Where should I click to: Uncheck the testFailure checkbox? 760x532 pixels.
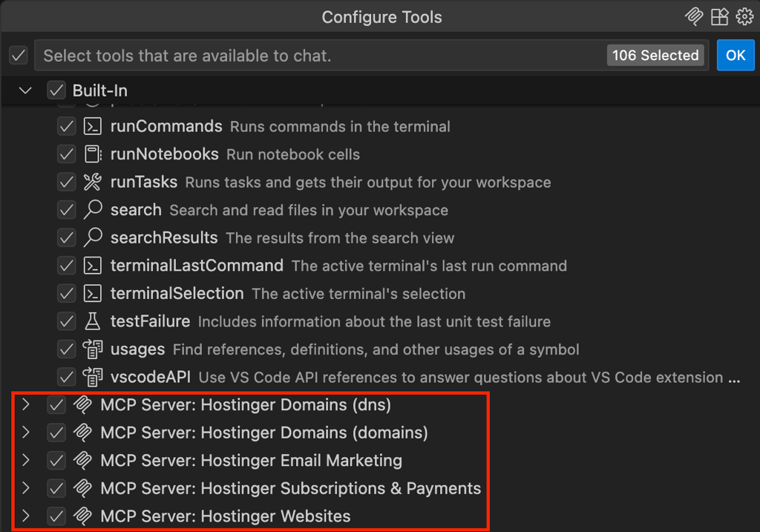tap(66, 322)
